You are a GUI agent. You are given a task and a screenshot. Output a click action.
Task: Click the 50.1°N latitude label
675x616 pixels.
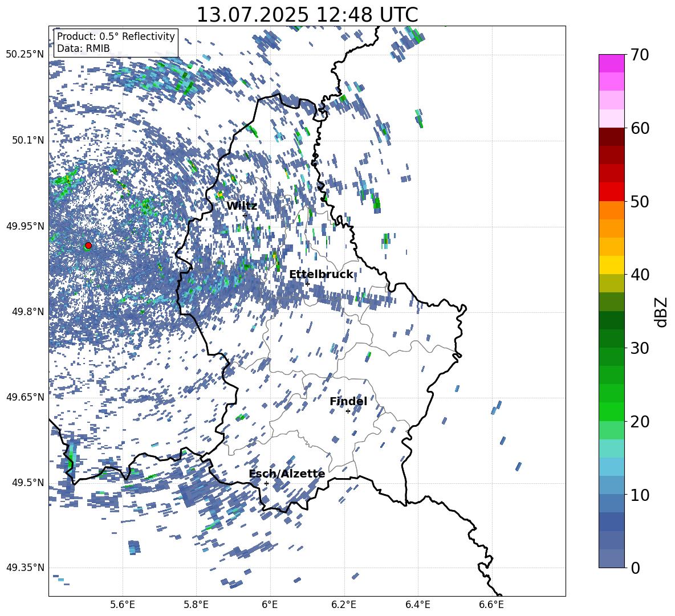pyautogui.click(x=27, y=140)
